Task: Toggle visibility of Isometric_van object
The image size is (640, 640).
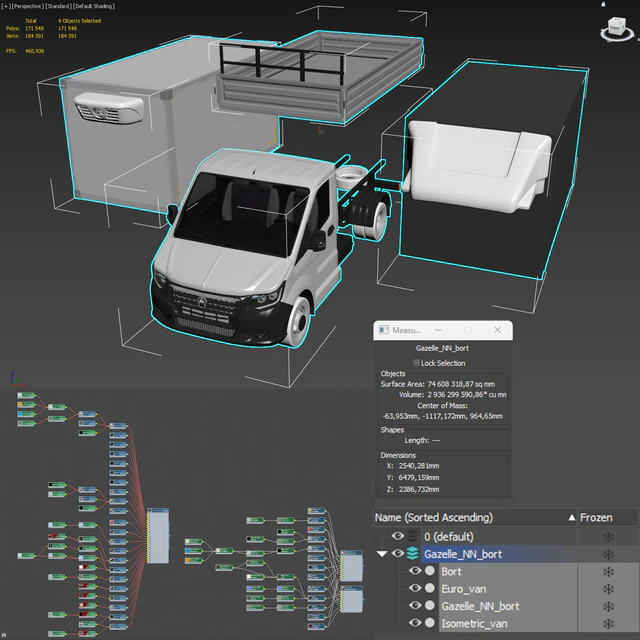Action: point(415,622)
